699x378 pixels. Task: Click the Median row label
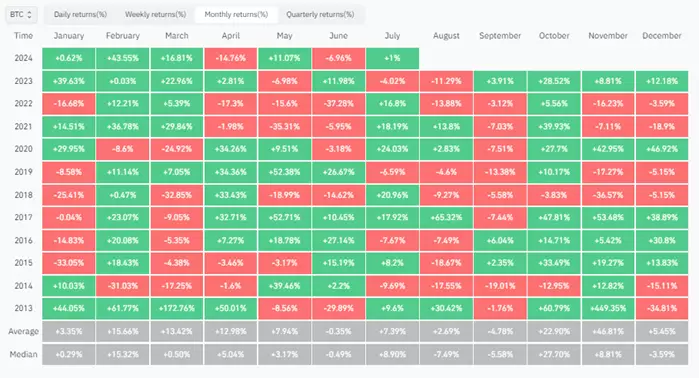23,355
